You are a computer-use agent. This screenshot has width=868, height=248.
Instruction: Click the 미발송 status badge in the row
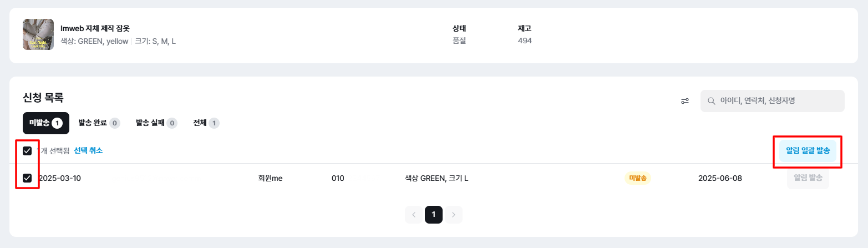(x=638, y=178)
